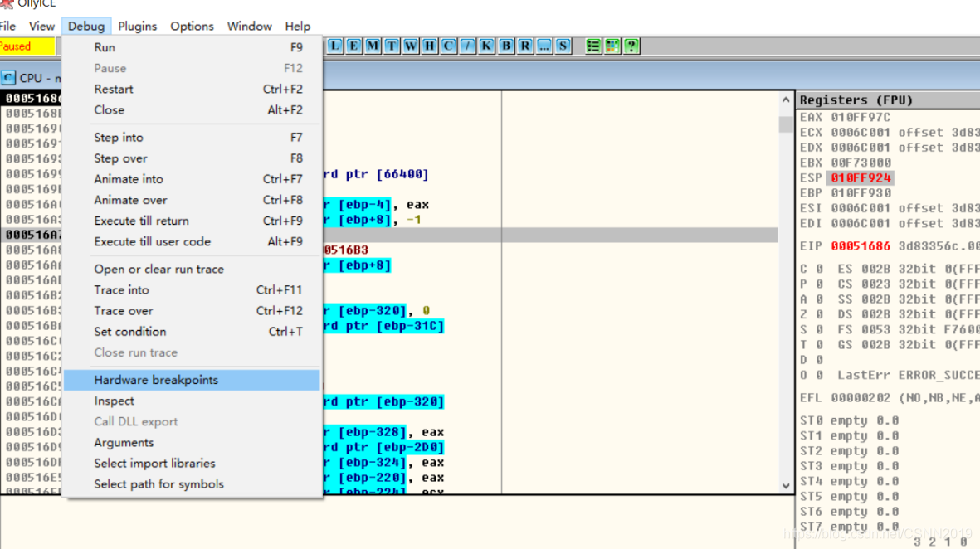980x549 pixels.
Task: Select Step into
Action: point(192,138)
